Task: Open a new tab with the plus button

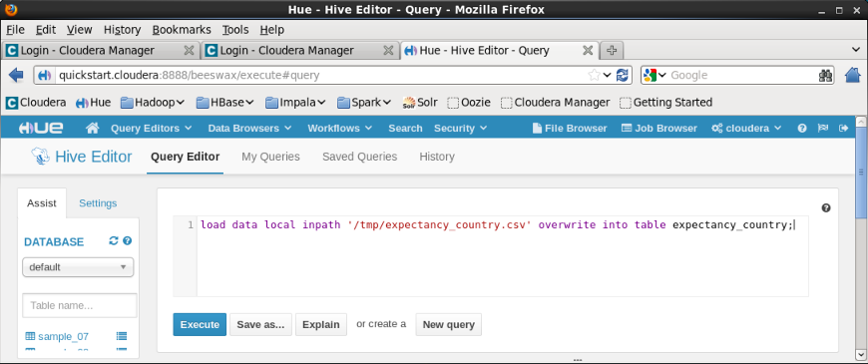Action: pos(612,50)
